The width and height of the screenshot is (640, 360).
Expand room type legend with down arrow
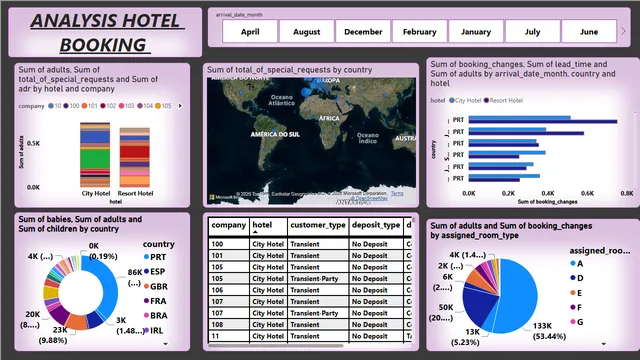pos(604,344)
